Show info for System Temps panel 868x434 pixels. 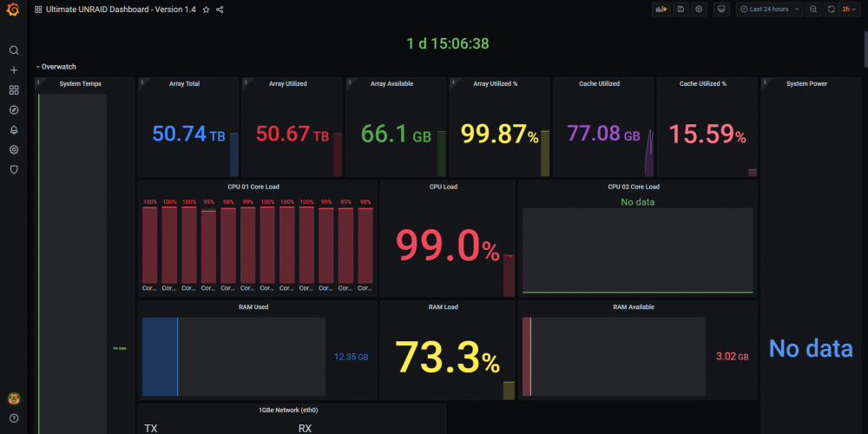coord(37,81)
